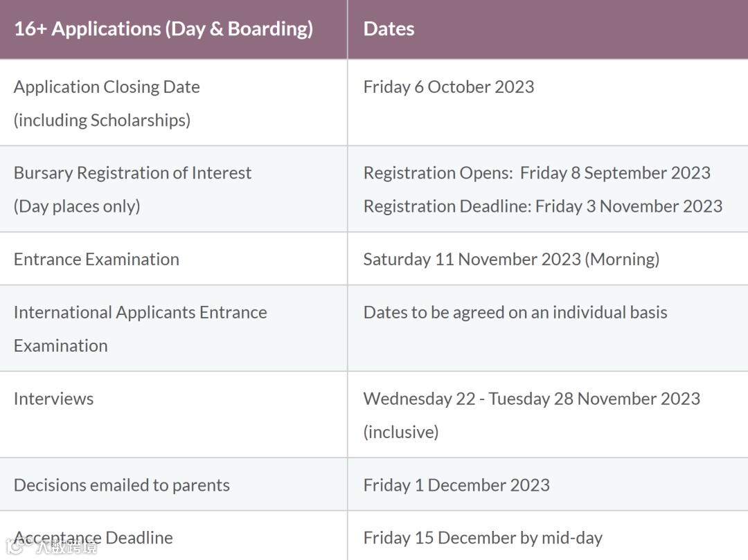Select 'Application Closing Date' text

tap(107, 87)
